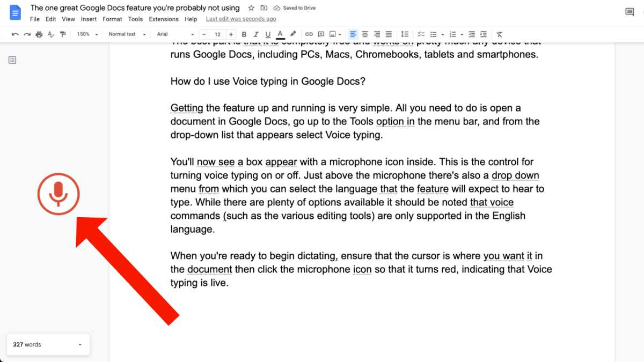The width and height of the screenshot is (644, 362).
Task: Open the Extensions menu
Action: pos(164,19)
